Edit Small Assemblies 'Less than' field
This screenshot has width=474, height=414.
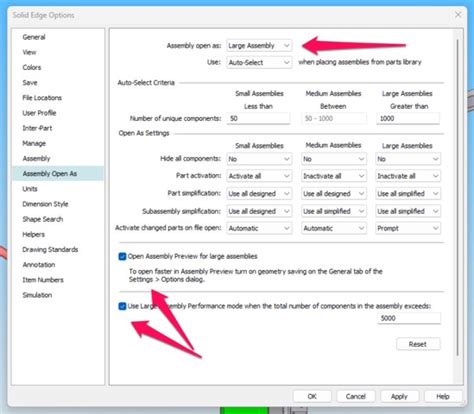click(258, 118)
